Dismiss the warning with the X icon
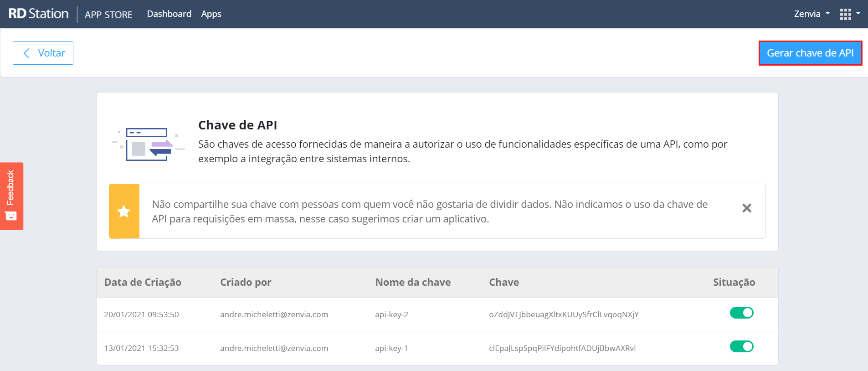The height and width of the screenshot is (371, 868). 747,208
